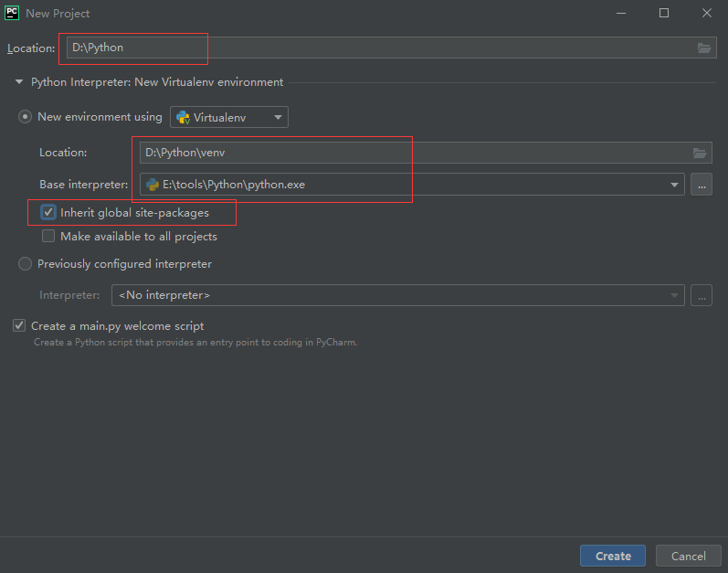Viewport: 728px width, 573px height.
Task: Click the Python icon in Base interpreter
Action: click(x=153, y=185)
